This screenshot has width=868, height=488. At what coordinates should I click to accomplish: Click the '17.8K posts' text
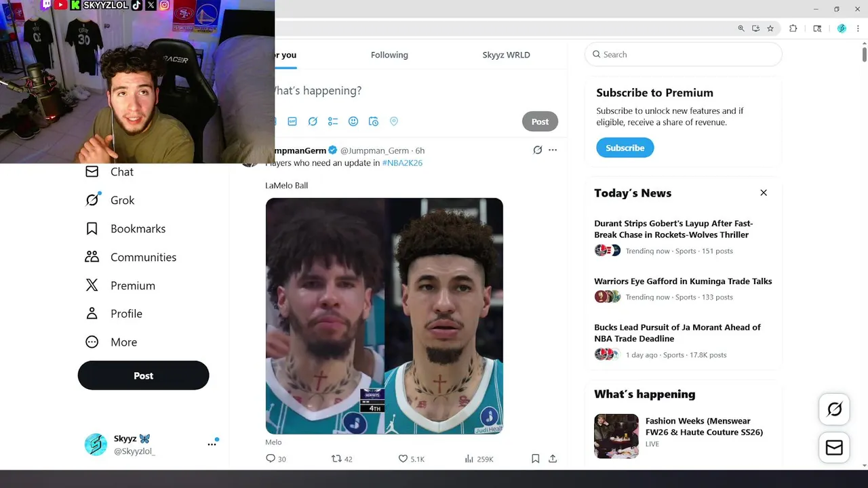[x=708, y=355]
